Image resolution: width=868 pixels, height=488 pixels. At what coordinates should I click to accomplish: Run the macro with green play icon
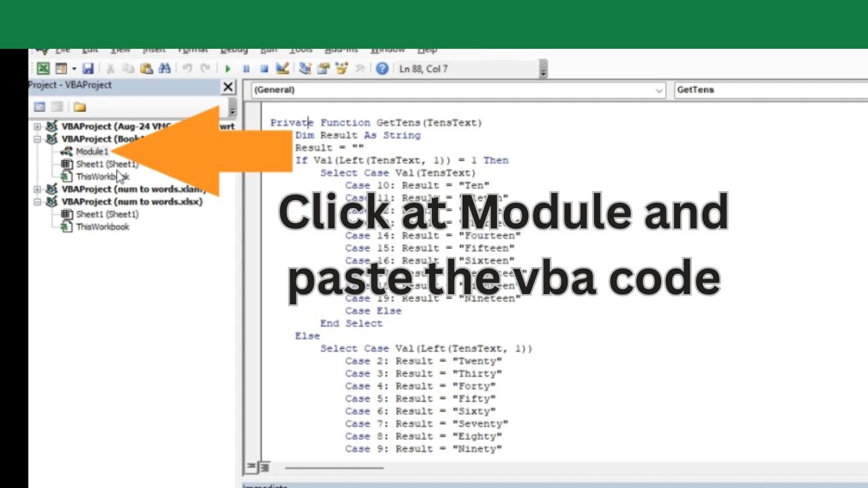coord(228,68)
